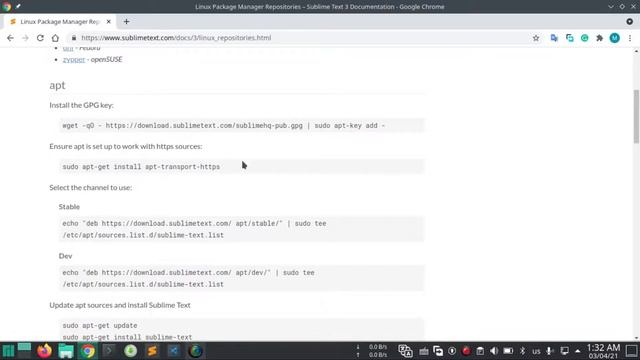Open the 1:32 AM clock calendar

603,351
